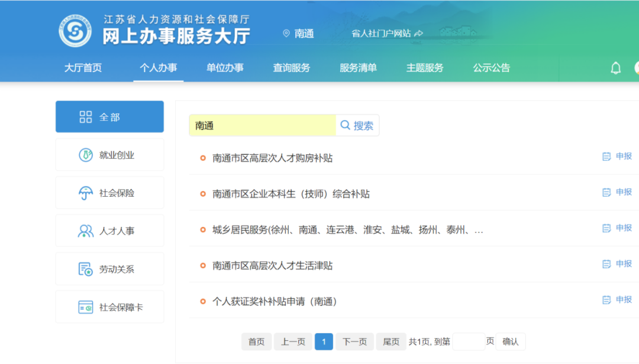Click the 确认 page jump button
This screenshot has height=364, width=639.
click(x=509, y=342)
